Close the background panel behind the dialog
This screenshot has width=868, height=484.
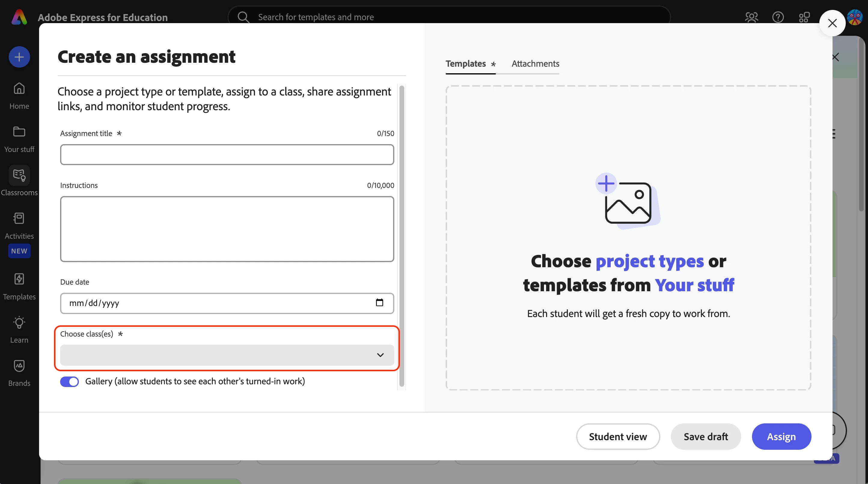tap(836, 57)
